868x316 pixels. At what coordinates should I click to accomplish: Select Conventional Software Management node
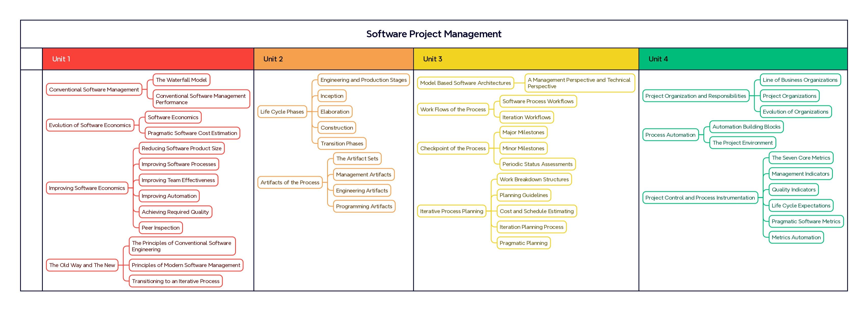[94, 90]
